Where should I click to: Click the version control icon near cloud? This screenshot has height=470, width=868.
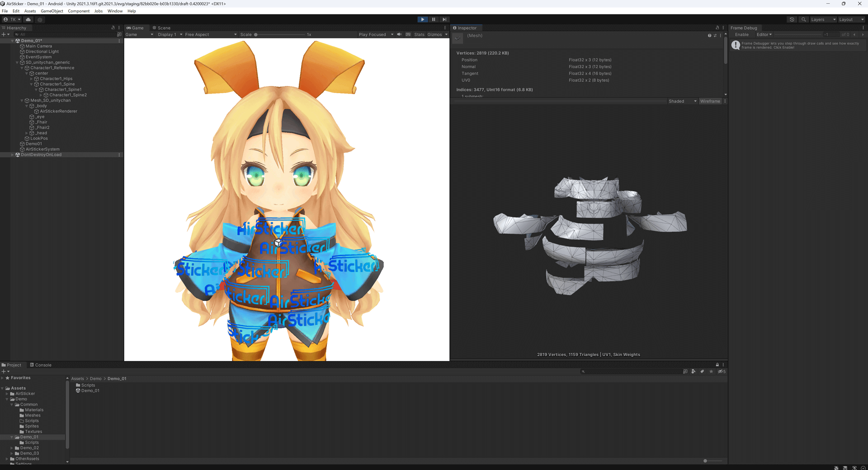(x=40, y=19)
